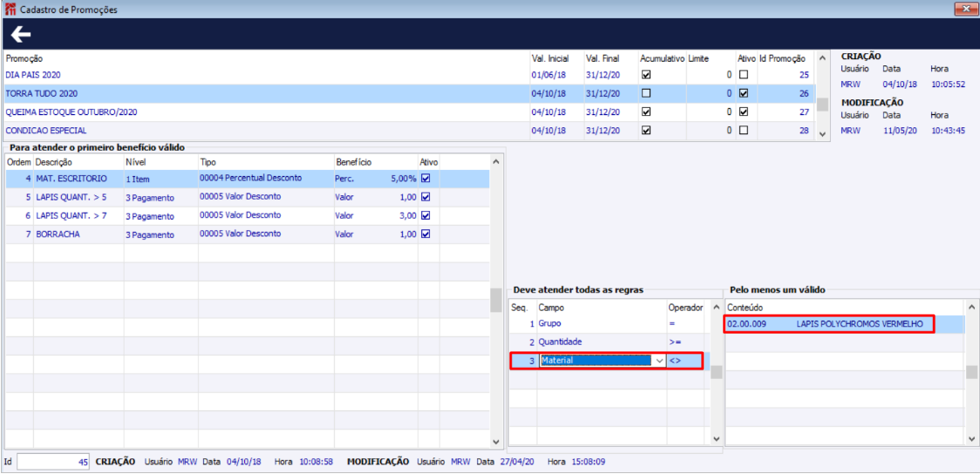
Task: Toggle Ativo checkbox for MAT. ESCRITORIO benefit
Action: 426,178
